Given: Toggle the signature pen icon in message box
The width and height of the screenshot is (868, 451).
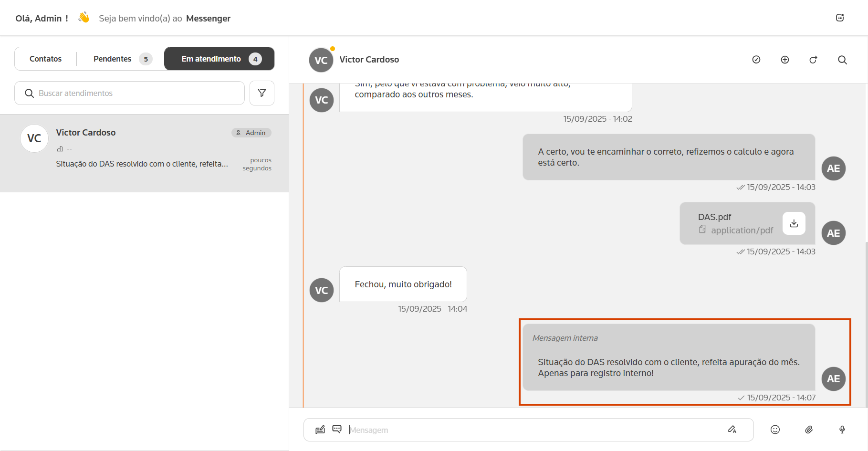Looking at the screenshot, I should 320,430.
